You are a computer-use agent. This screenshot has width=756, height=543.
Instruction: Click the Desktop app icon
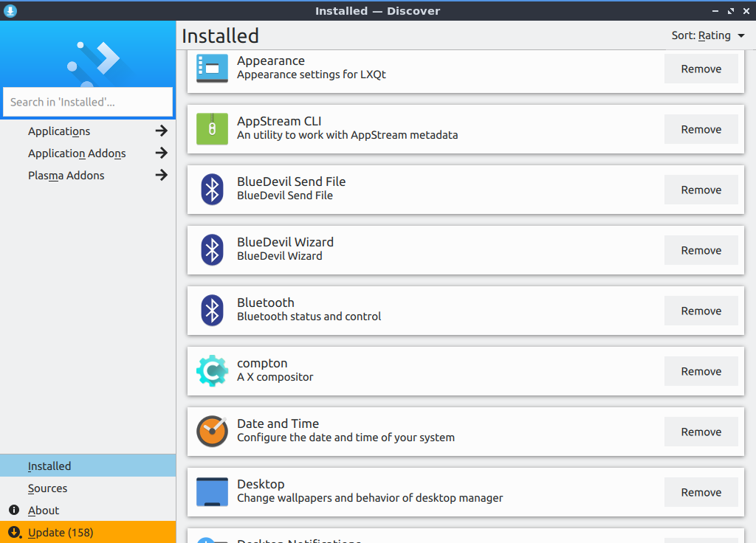[x=213, y=492]
